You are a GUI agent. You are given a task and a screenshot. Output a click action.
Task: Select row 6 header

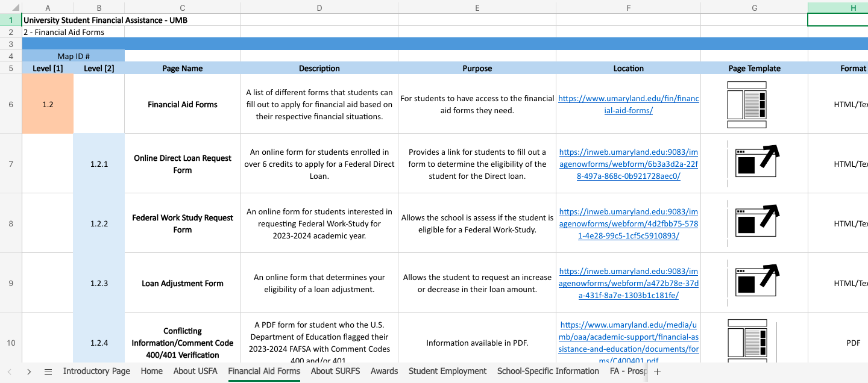click(11, 104)
